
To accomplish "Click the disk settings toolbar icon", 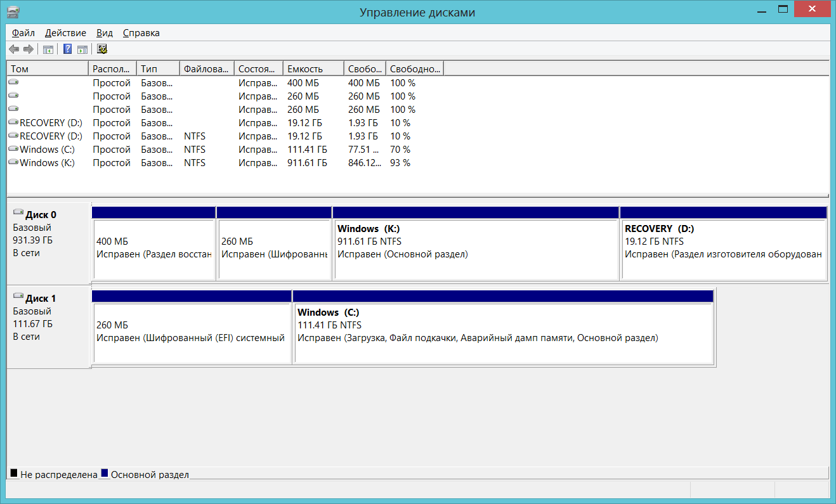I will point(102,49).
